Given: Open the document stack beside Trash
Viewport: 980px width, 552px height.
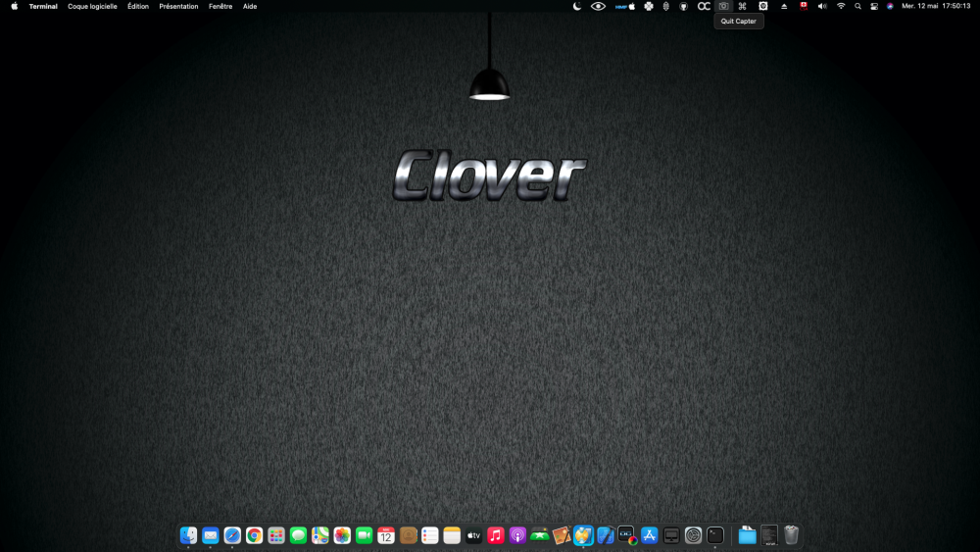Looking at the screenshot, I should 769,535.
